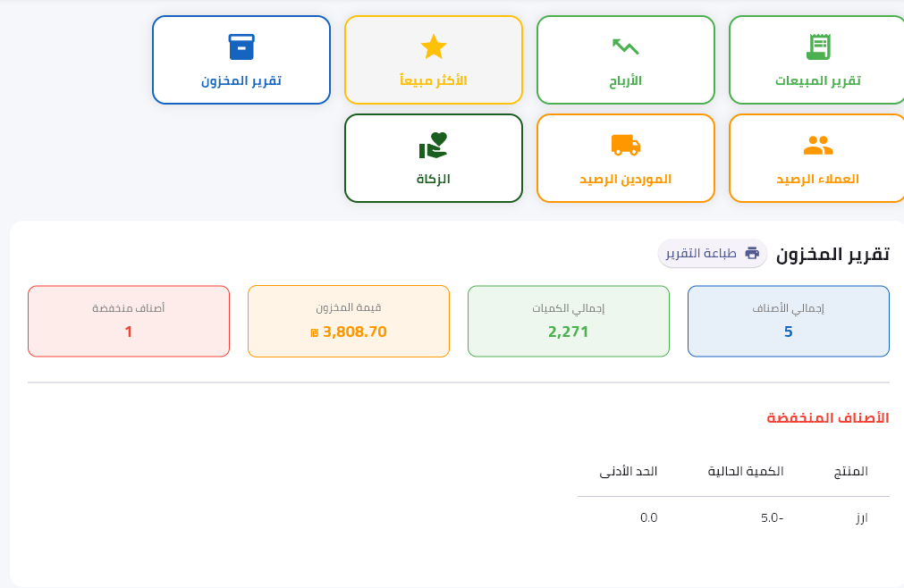Open the الموردين الرصيد report card
The image size is (904, 588).
pyautogui.click(x=625, y=179)
